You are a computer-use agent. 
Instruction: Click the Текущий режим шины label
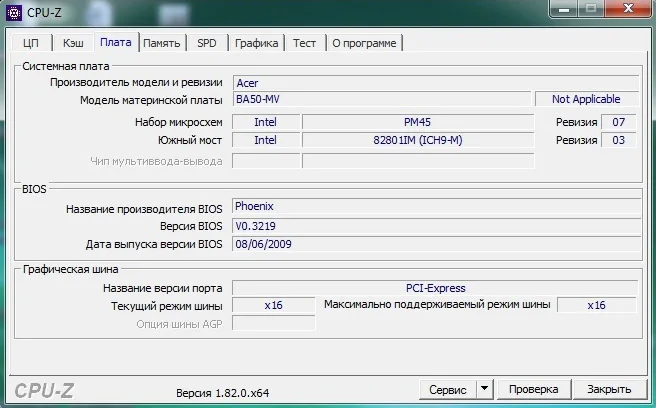(167, 306)
